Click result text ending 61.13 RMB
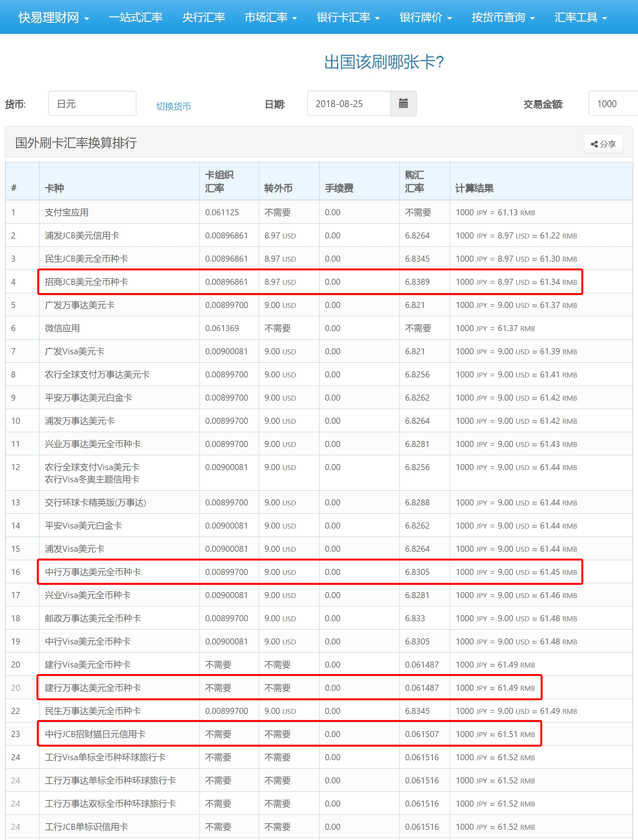Viewport: 638px width, 840px height. (495, 212)
